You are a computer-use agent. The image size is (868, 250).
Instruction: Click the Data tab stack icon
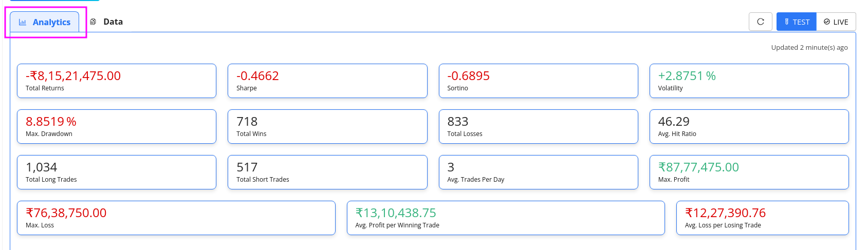click(93, 22)
